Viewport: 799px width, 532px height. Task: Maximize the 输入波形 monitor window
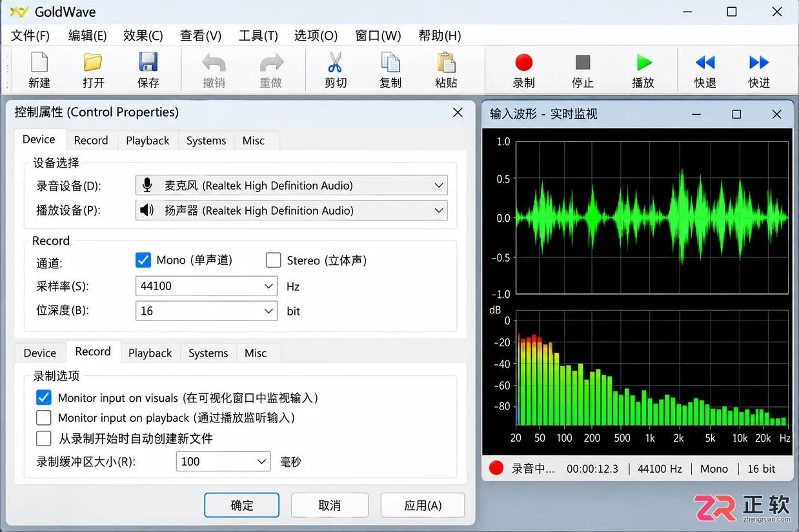click(x=736, y=114)
